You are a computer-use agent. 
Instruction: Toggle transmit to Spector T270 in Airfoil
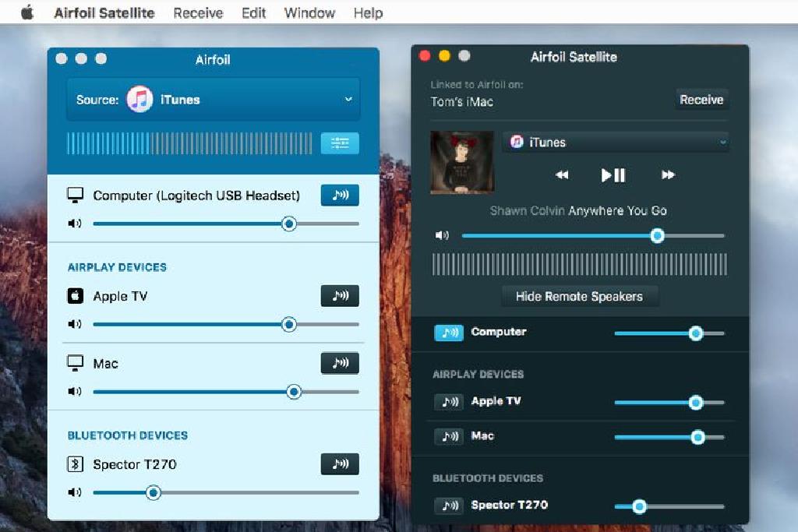coord(340,464)
